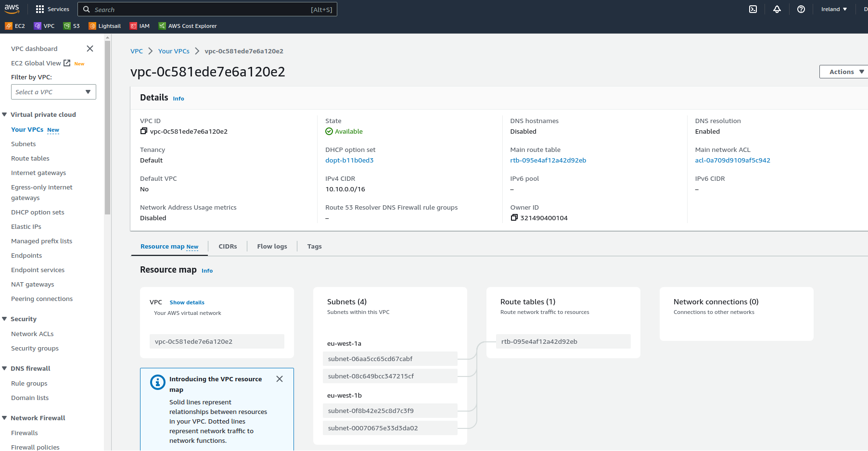Go to Endpoint services in sidebar
The height and width of the screenshot is (451, 868).
[x=38, y=270]
